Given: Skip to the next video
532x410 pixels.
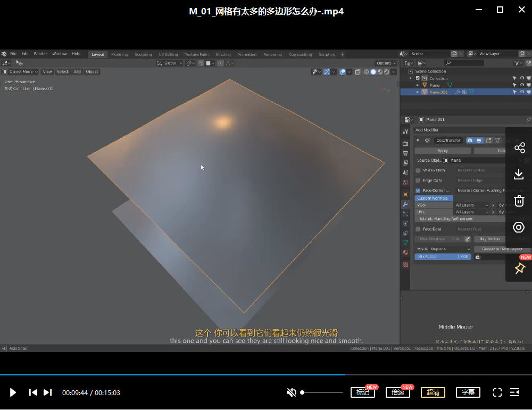Looking at the screenshot, I should pyautogui.click(x=47, y=392).
